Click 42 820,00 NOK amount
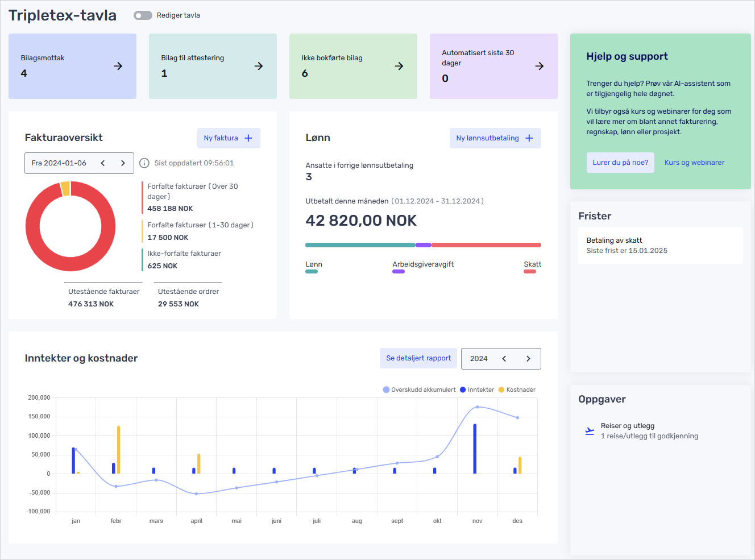This screenshot has height=560, width=755. coord(361,221)
